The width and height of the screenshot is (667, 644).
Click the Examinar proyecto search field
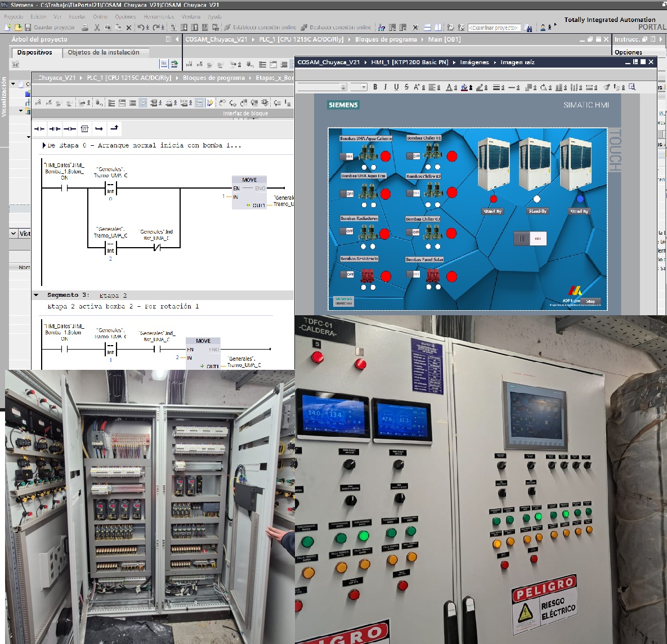click(494, 28)
